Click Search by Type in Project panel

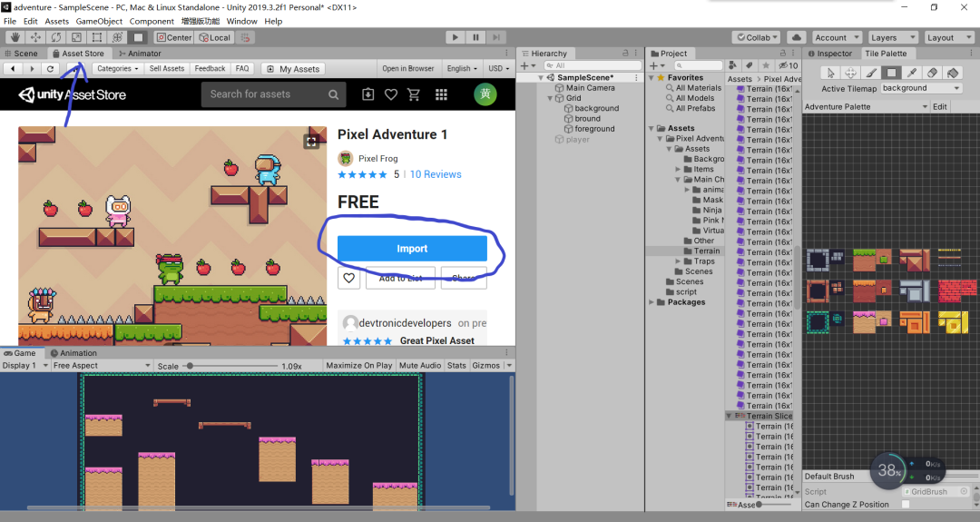pyautogui.click(x=733, y=65)
